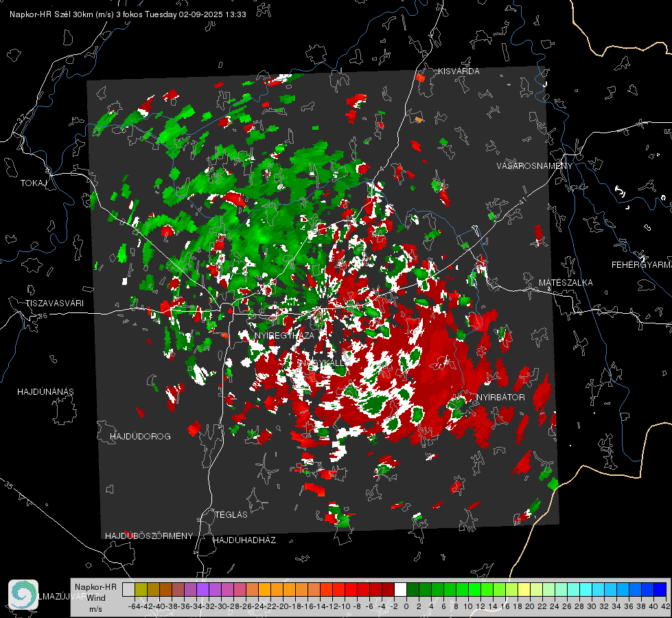The width and height of the screenshot is (672, 618).
Task: Pick the deep blue swatch above 42
Action: (660, 589)
